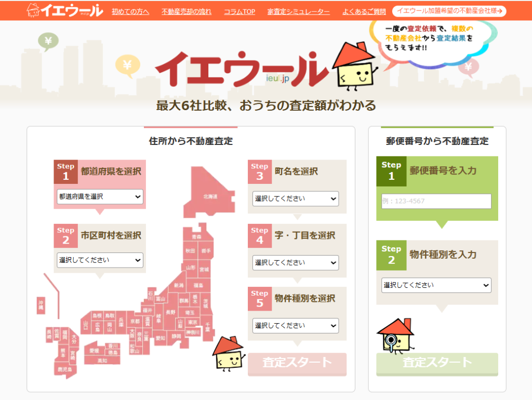This screenshot has height=400, width=532.
Task: Open the 都道府県を選択 dropdown
Action: click(100, 197)
